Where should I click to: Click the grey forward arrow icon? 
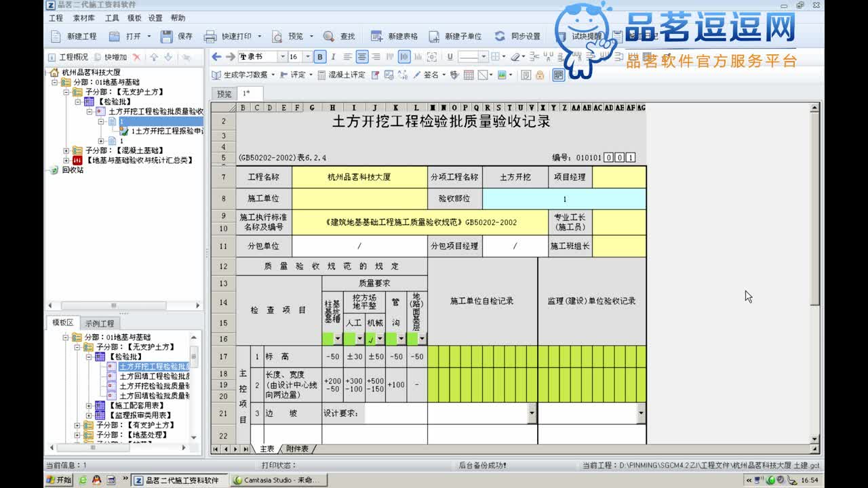[231, 57]
